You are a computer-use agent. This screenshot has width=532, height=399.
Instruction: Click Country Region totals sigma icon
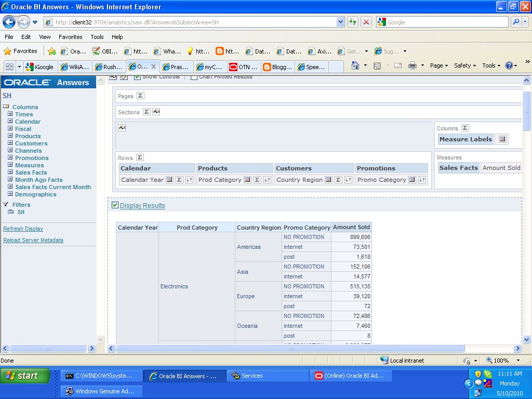click(x=338, y=180)
